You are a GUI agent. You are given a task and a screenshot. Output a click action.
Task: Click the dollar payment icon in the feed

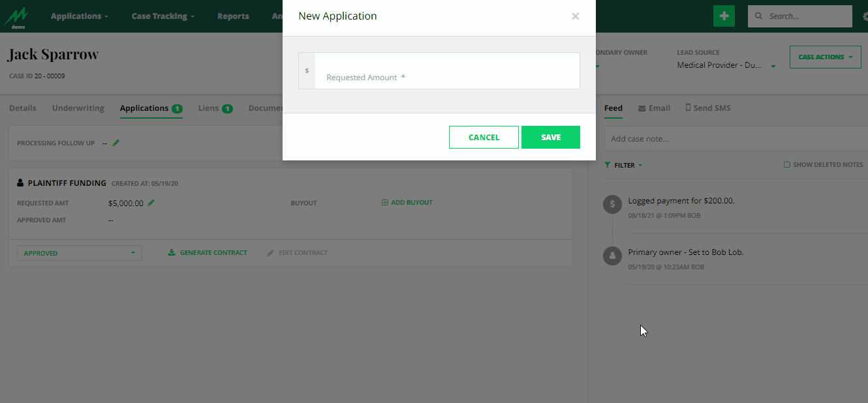click(x=612, y=204)
